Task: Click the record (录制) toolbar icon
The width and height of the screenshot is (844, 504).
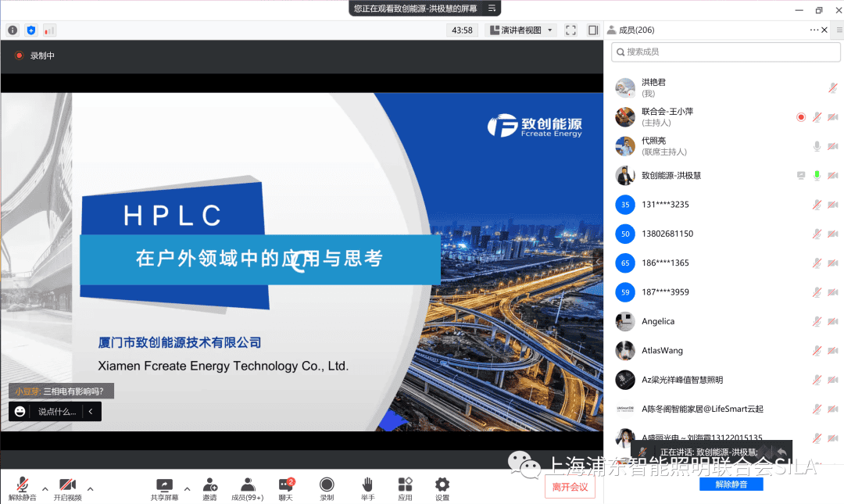Action: click(x=327, y=485)
